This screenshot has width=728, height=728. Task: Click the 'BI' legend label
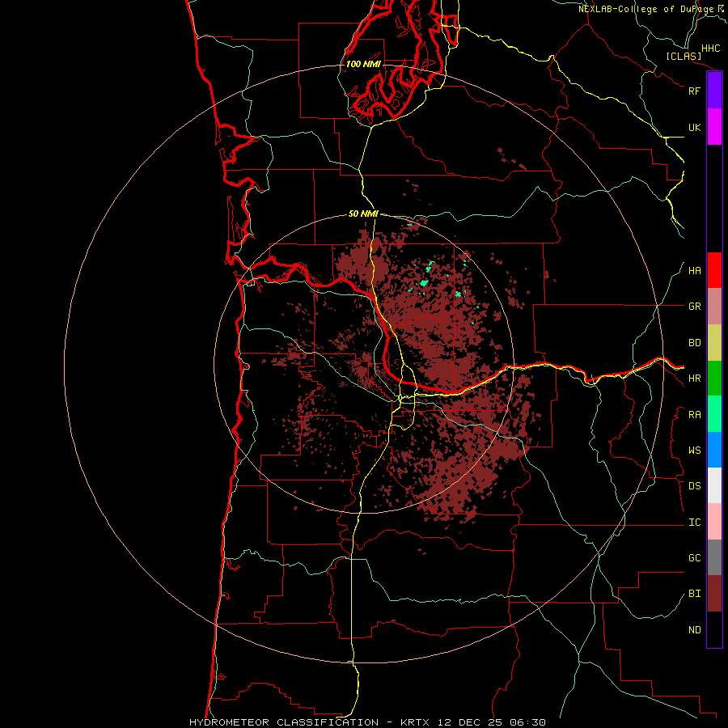tap(694, 594)
